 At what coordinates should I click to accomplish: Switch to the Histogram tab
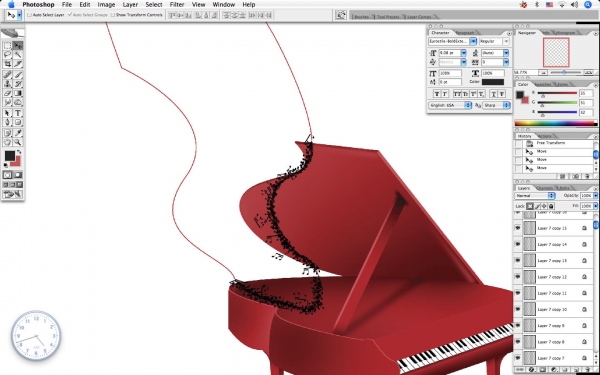pyautogui.click(x=565, y=33)
